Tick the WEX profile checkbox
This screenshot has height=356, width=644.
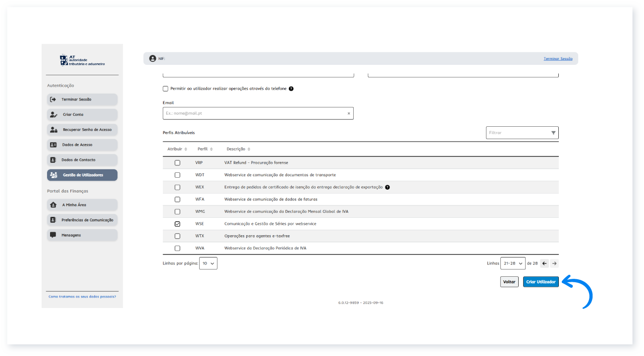(177, 187)
